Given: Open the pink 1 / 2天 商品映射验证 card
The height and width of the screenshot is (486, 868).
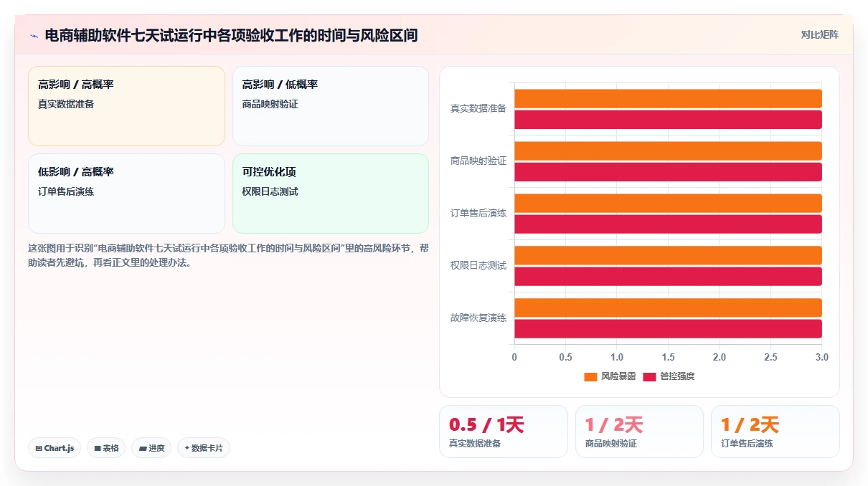Looking at the screenshot, I should (639, 432).
